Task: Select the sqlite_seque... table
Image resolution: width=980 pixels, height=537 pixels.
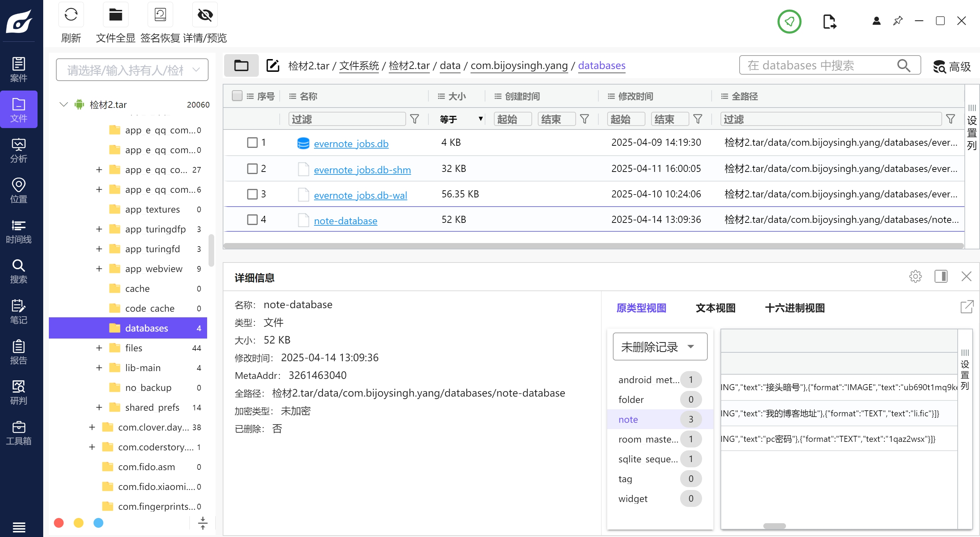Action: click(x=660, y=459)
